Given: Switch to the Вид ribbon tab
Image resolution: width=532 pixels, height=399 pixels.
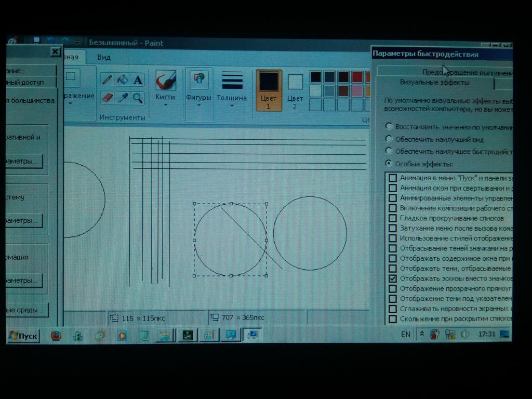Looking at the screenshot, I should point(104,57).
